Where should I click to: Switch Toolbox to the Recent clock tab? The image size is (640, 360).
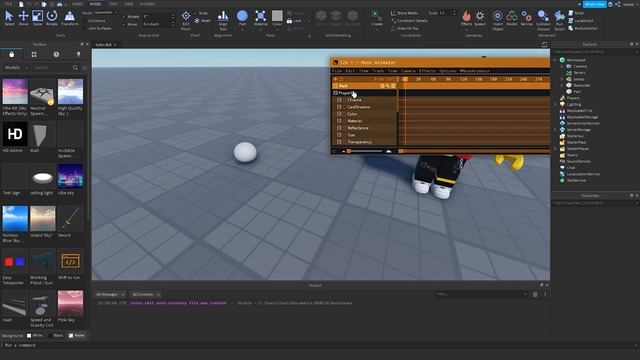(56, 54)
